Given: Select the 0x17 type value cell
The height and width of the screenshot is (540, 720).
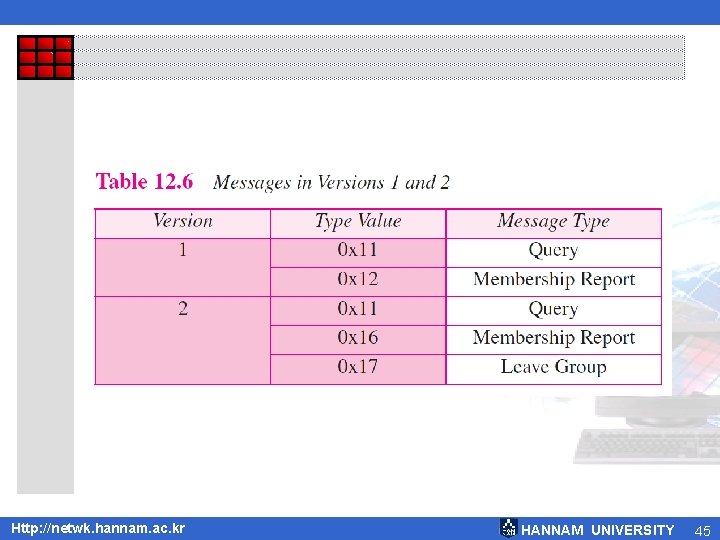Looking at the screenshot, I should (x=358, y=369).
